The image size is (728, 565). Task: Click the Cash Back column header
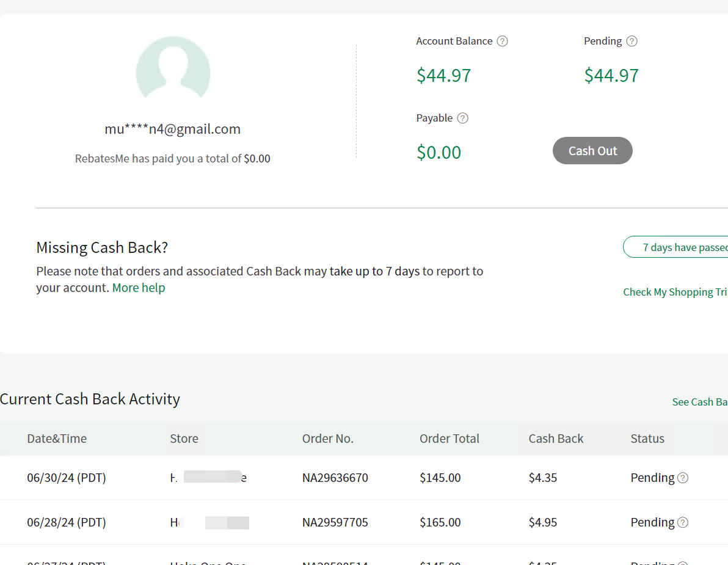(556, 439)
